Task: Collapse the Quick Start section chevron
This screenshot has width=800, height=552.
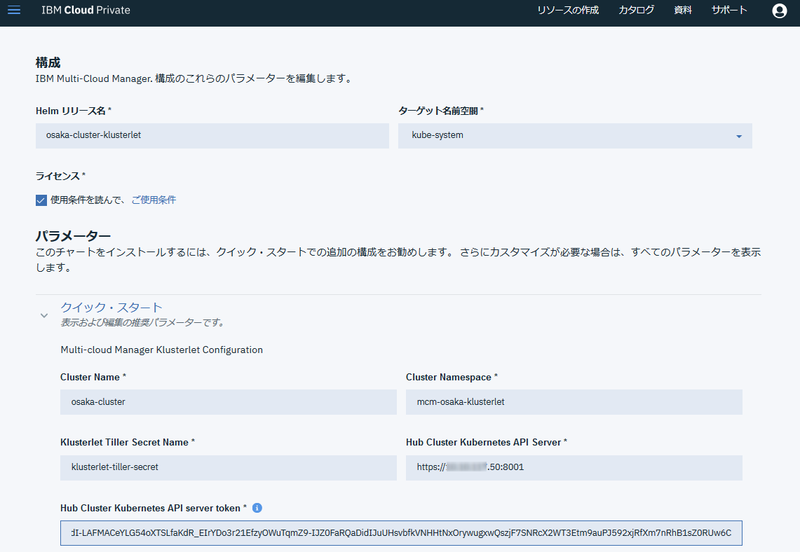Action: click(44, 315)
